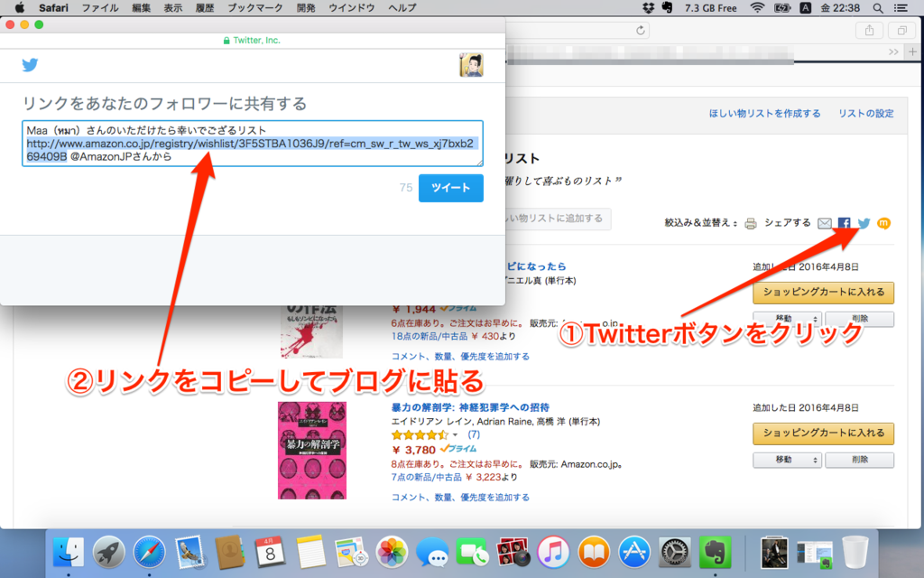Click 削除 for 暴力の解剖学
This screenshot has height=578, width=924.
(859, 460)
